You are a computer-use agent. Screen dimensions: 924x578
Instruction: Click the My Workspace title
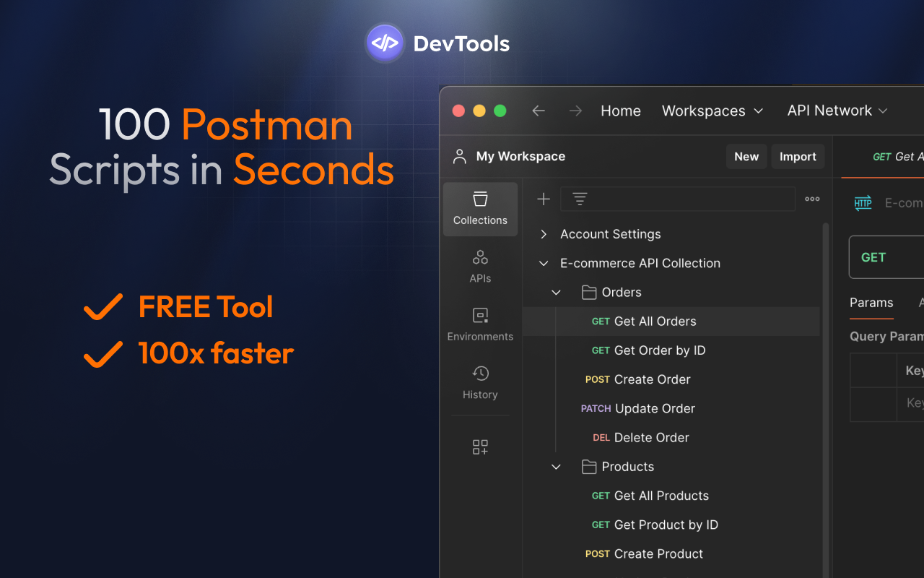click(520, 157)
